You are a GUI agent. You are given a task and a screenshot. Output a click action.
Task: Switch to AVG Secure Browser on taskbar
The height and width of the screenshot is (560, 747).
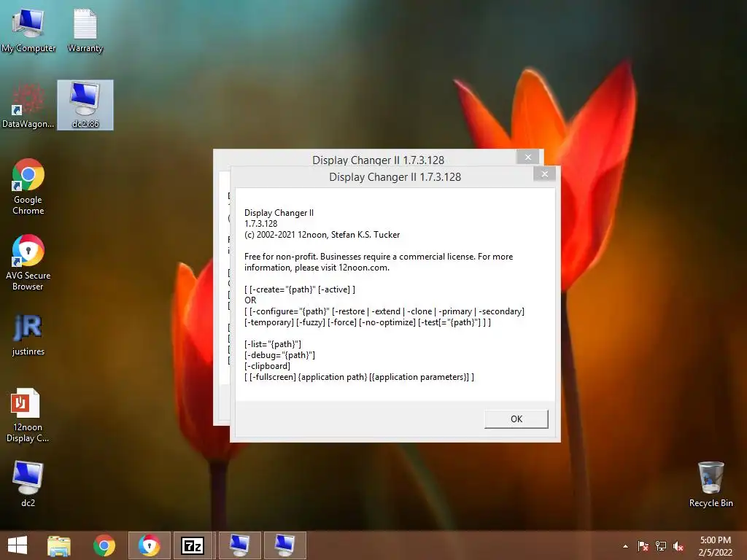pyautogui.click(x=149, y=545)
